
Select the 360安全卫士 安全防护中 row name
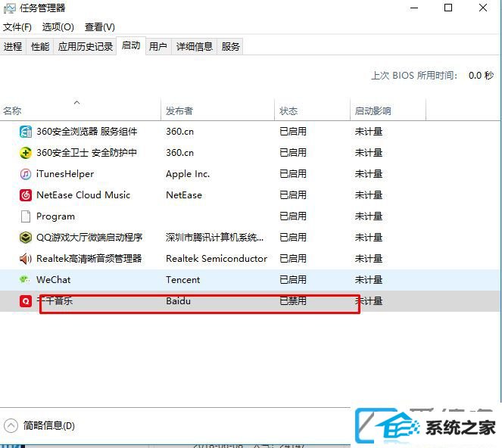tap(86, 153)
